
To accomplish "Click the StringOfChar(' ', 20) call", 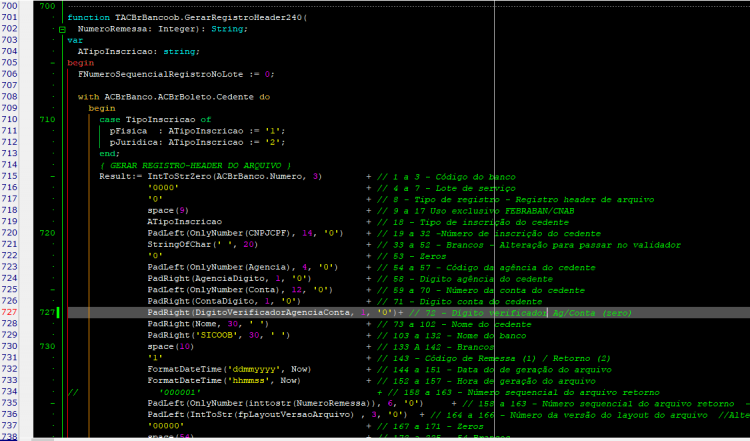I will click(203, 245).
